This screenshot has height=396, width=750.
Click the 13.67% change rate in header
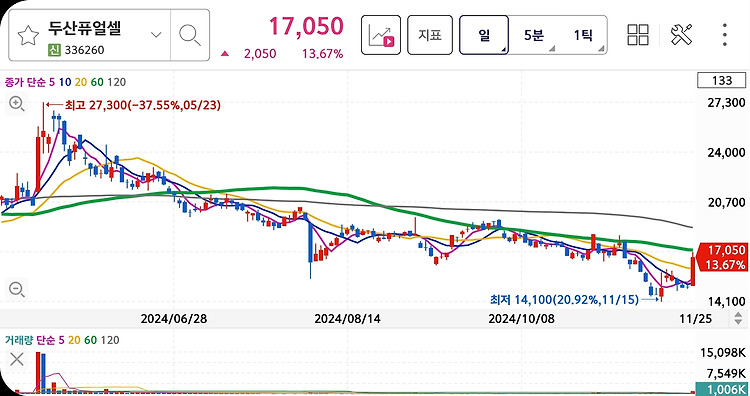pyautogui.click(x=322, y=54)
